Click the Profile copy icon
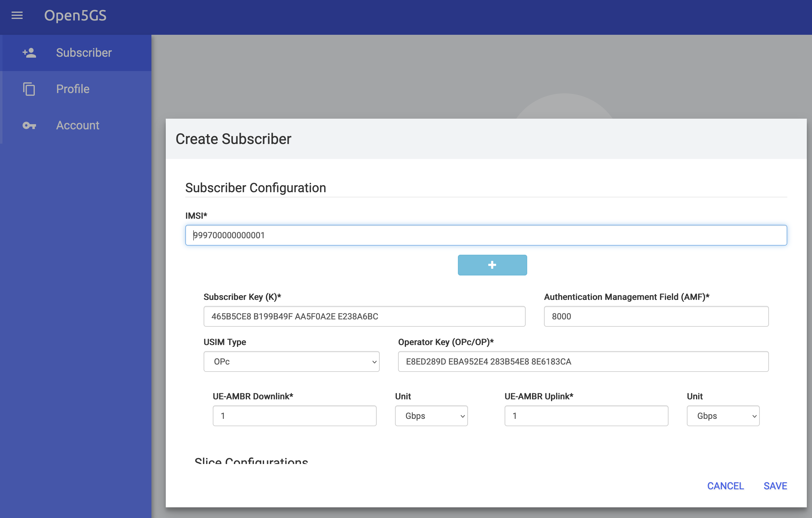This screenshot has height=518, width=812. (29, 89)
